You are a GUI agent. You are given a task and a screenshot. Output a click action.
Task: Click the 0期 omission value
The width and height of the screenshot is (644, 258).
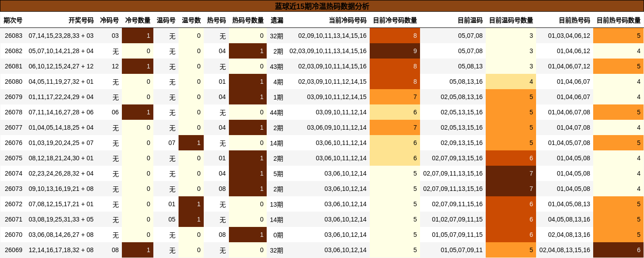coord(278,235)
